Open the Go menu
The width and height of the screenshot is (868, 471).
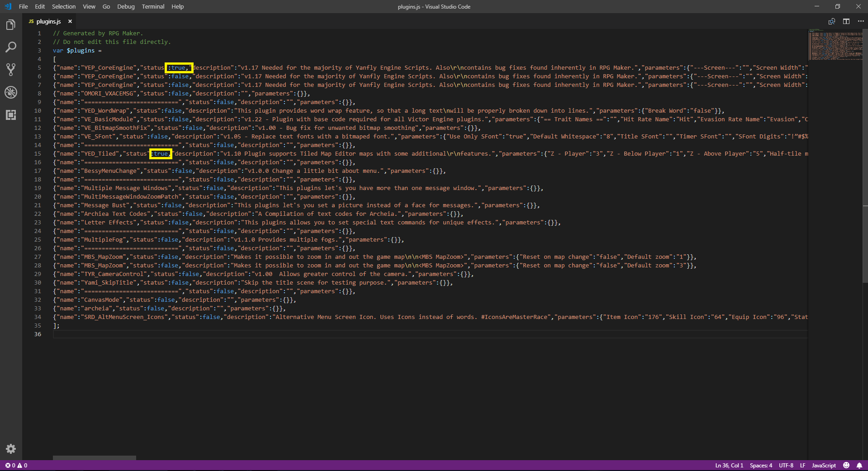[106, 6]
